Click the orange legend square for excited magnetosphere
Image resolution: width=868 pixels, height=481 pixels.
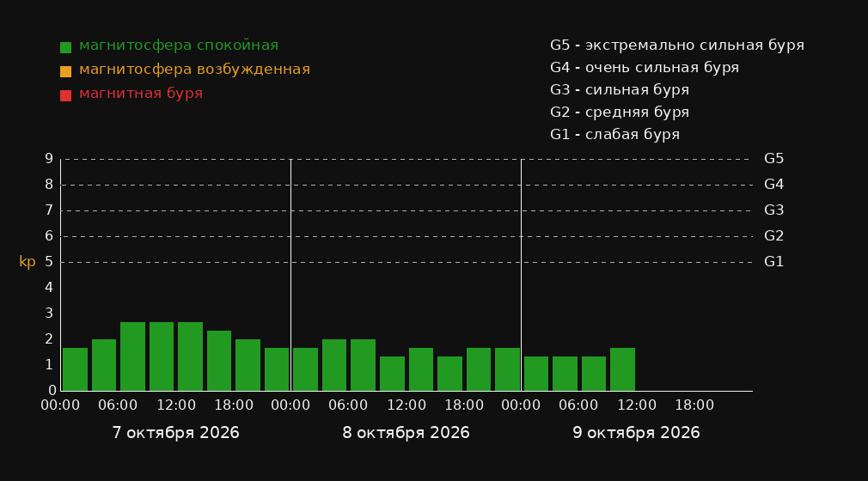[x=66, y=71]
